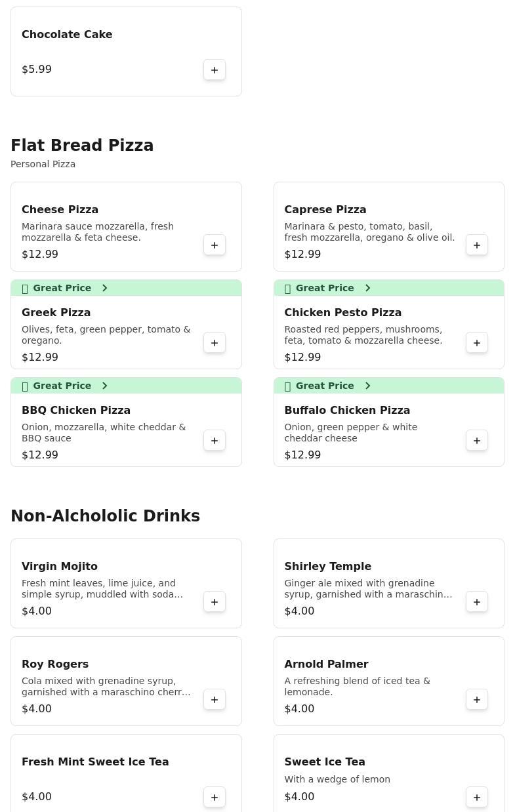515x812 pixels.
Task: Add Arnold Palmer with plus button
Action: tap(477, 700)
